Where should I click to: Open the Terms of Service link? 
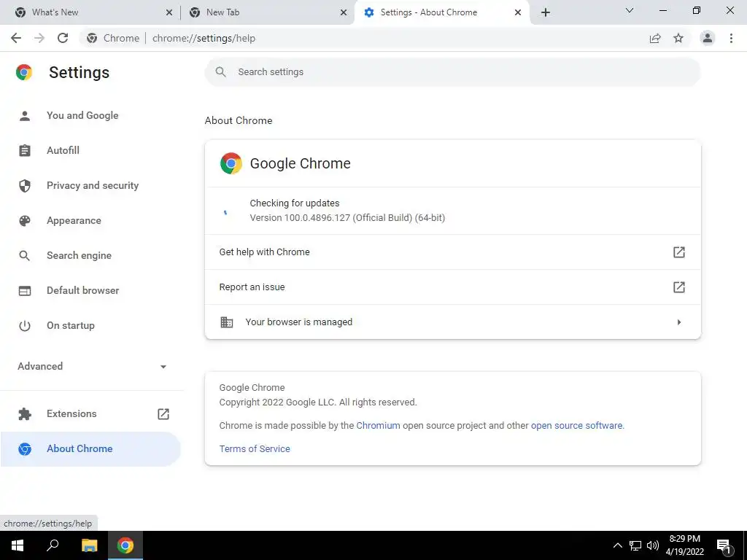255,448
